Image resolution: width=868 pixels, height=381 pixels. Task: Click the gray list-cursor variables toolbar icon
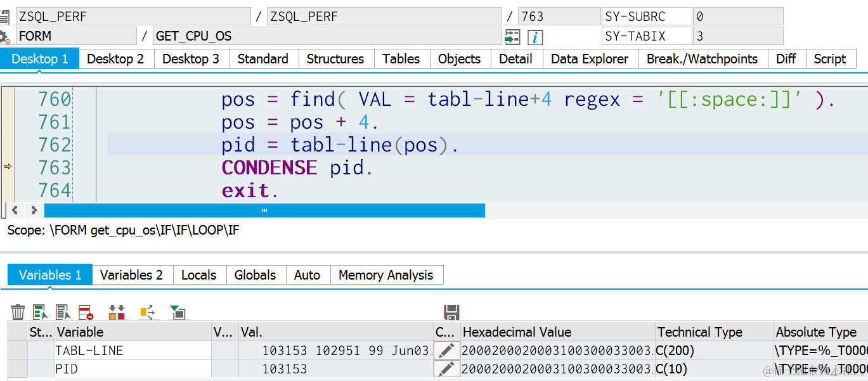(x=63, y=312)
